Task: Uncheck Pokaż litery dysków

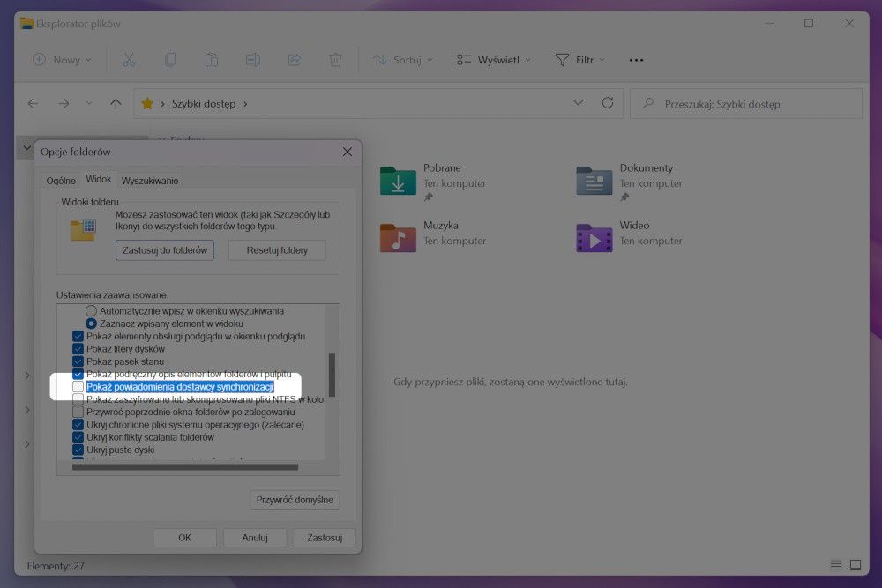Action: click(x=78, y=349)
